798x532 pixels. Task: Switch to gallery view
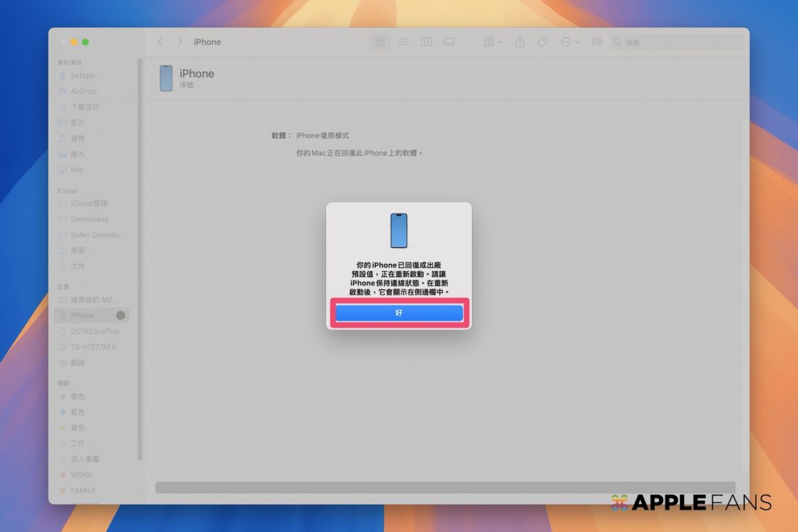449,42
